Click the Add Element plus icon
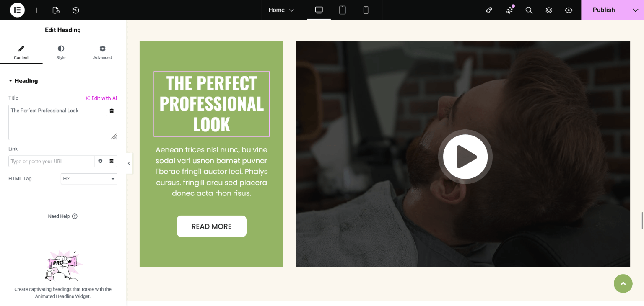Viewport: 644px width, 306px height. point(37,10)
